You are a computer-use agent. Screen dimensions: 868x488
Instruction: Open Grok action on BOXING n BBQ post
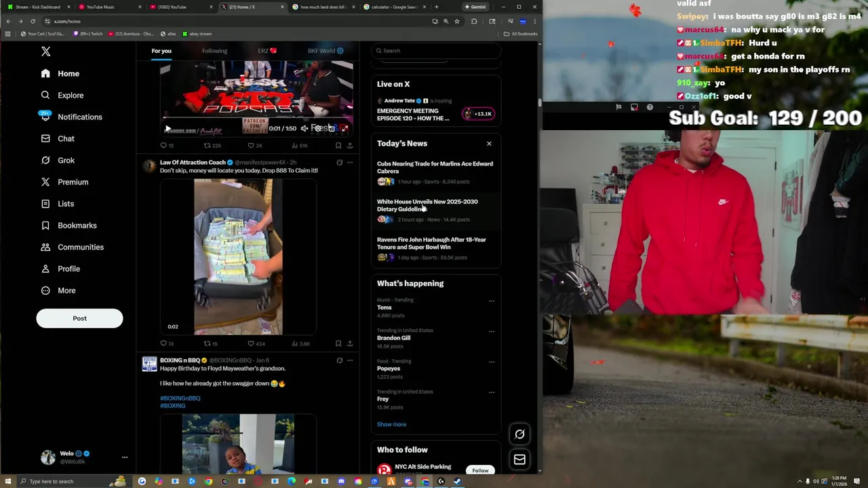coord(339,361)
